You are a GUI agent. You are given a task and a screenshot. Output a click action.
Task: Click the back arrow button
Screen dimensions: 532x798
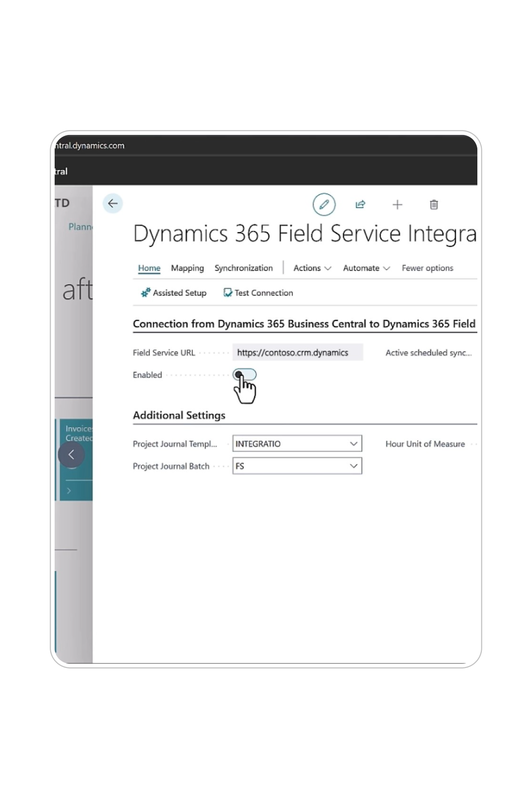113,203
